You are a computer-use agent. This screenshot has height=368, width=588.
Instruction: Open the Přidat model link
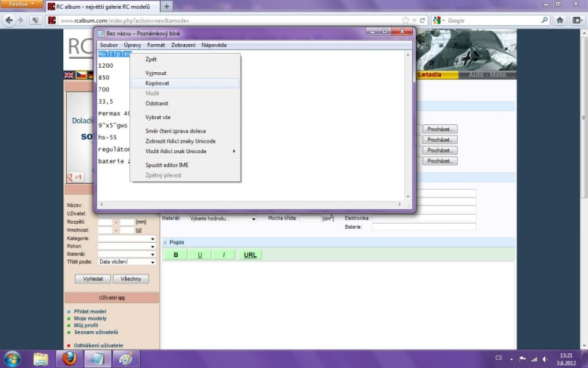[90, 311]
